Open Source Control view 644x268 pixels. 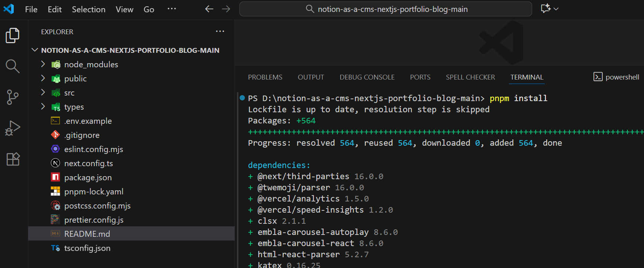coord(13,97)
